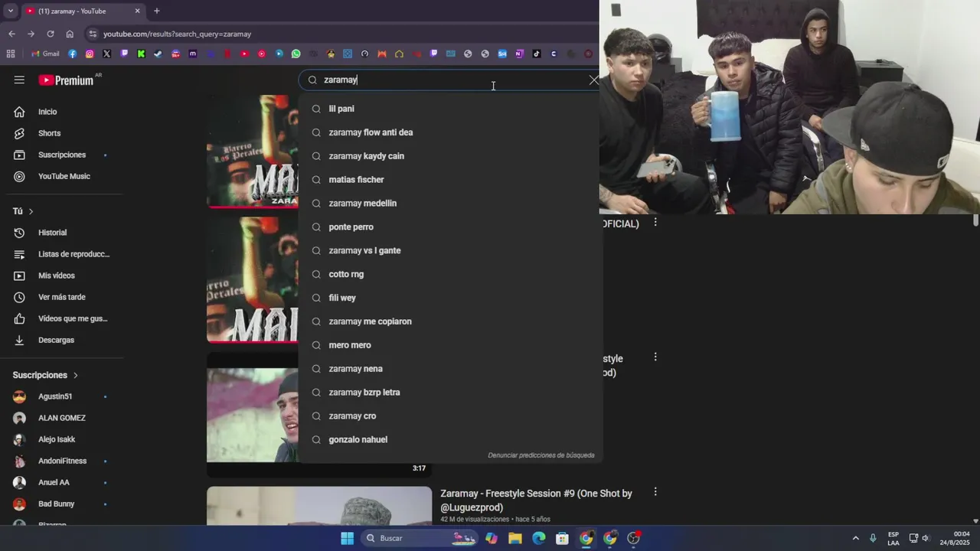Open the TikTok bookmark icon

536,54
